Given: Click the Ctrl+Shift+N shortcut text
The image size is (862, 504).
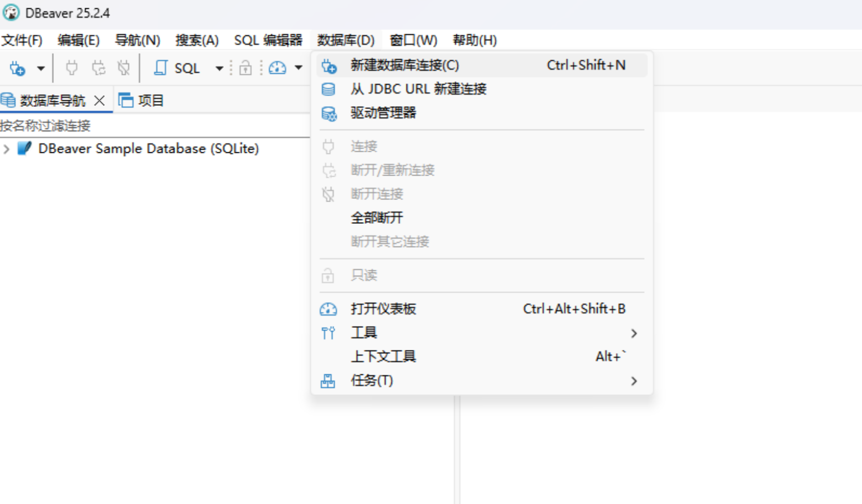Looking at the screenshot, I should coord(586,65).
